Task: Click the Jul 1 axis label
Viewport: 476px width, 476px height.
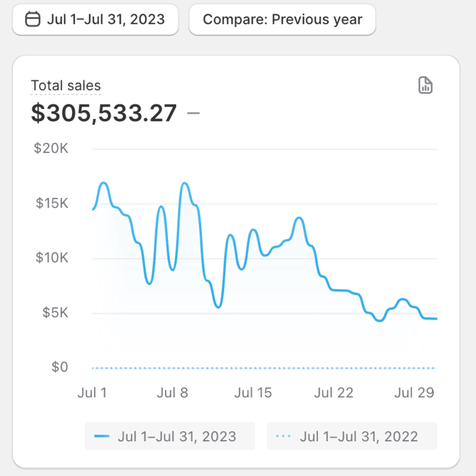Action: pos(92,393)
